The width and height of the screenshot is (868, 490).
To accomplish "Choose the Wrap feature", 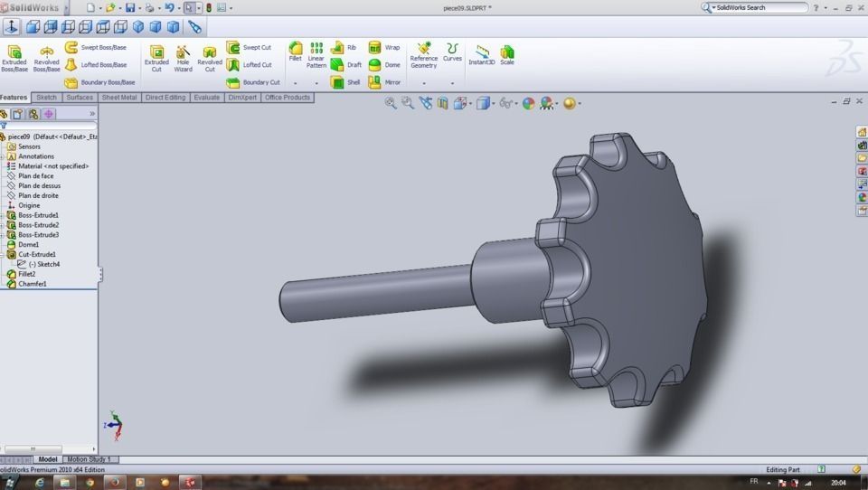I will (384, 48).
